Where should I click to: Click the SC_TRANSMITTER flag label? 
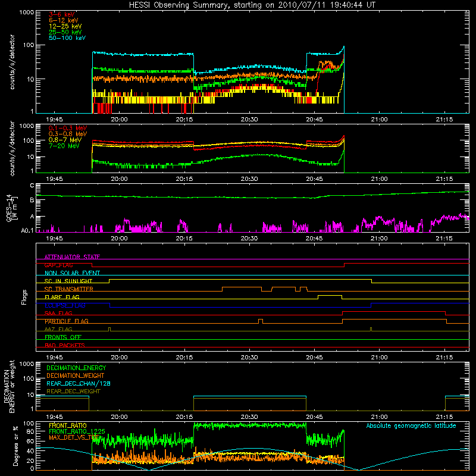coord(69,289)
